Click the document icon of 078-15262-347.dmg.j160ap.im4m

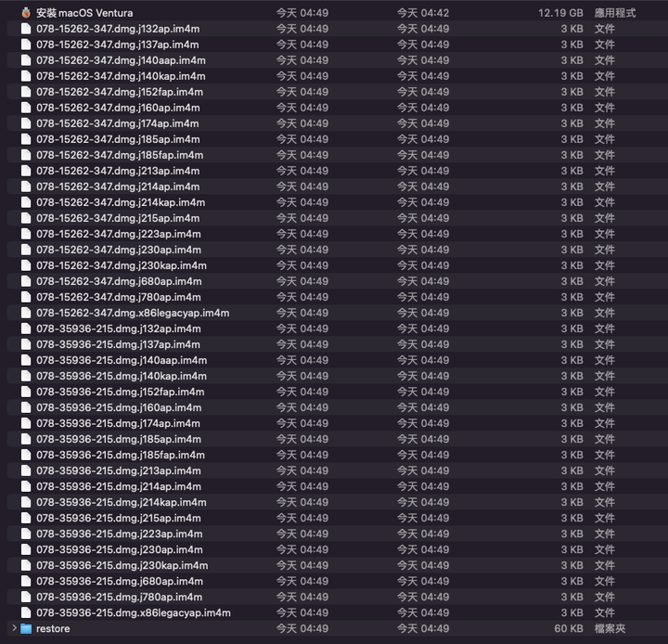click(x=26, y=108)
